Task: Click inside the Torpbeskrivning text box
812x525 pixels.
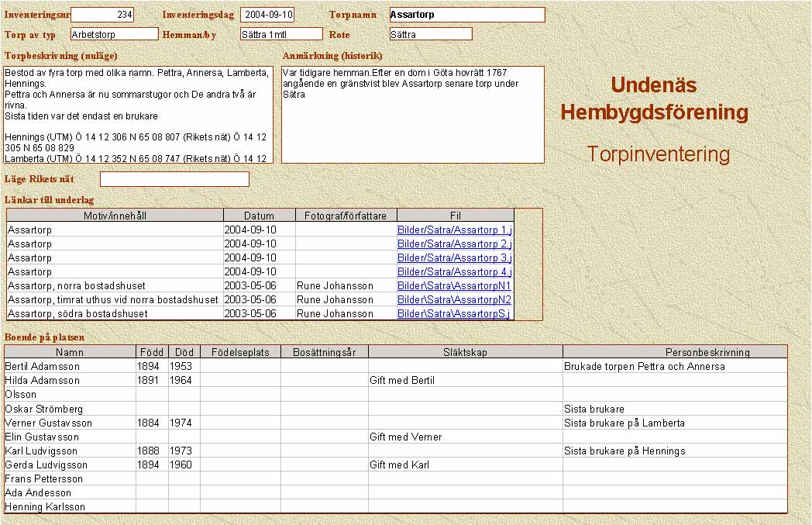Action: (x=139, y=114)
